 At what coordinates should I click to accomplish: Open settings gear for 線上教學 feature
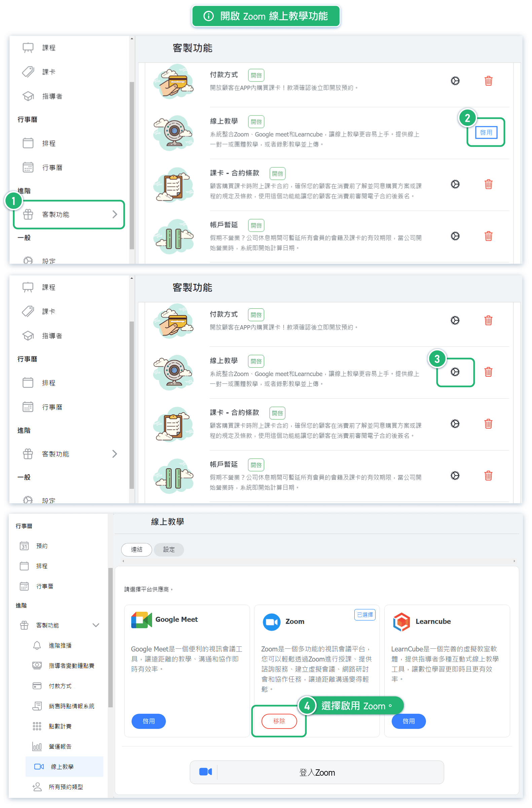pos(455,372)
